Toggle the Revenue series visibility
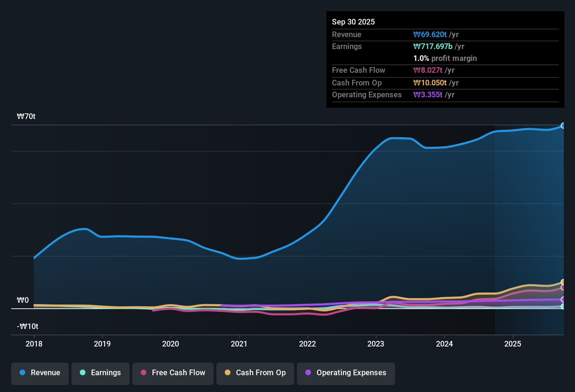 click(40, 373)
